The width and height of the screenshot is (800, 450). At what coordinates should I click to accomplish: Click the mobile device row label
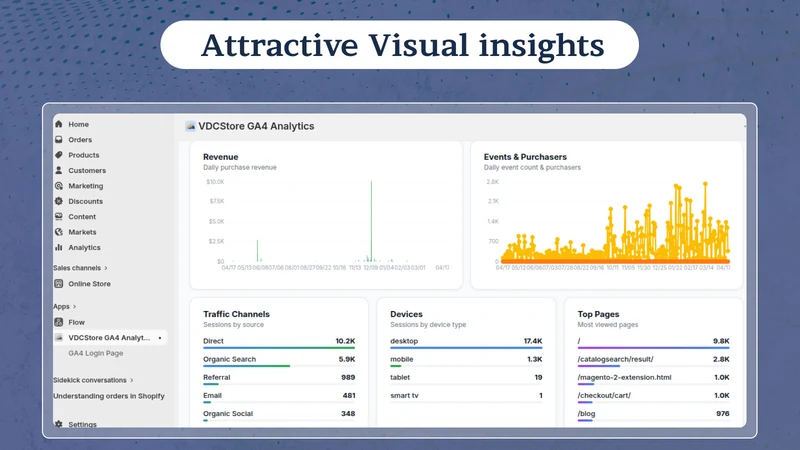tap(402, 359)
